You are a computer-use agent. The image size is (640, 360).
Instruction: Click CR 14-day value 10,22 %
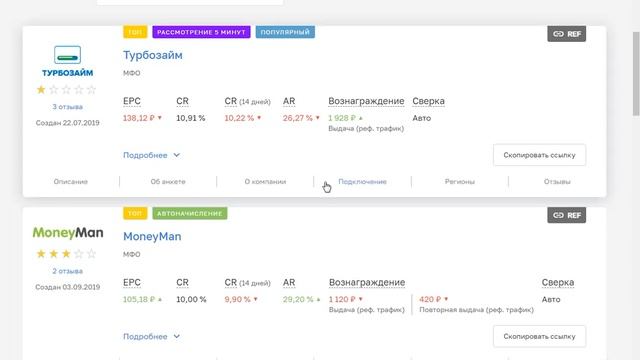(x=239, y=118)
